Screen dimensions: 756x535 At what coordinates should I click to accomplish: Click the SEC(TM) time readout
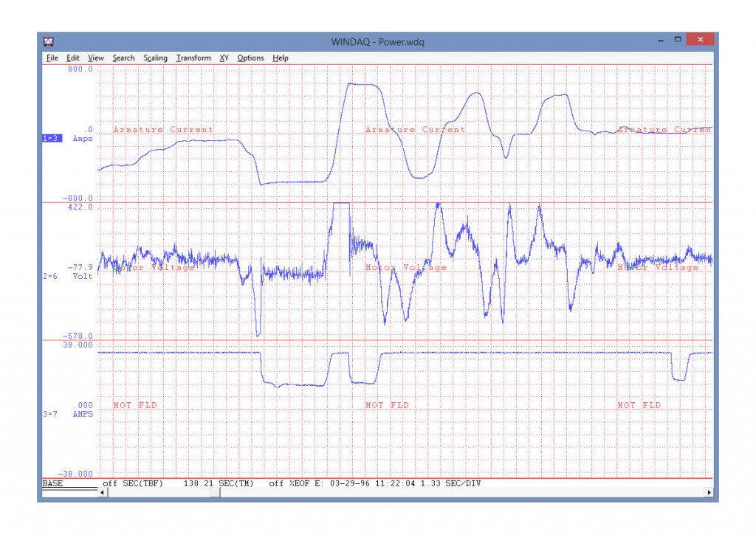point(219,483)
